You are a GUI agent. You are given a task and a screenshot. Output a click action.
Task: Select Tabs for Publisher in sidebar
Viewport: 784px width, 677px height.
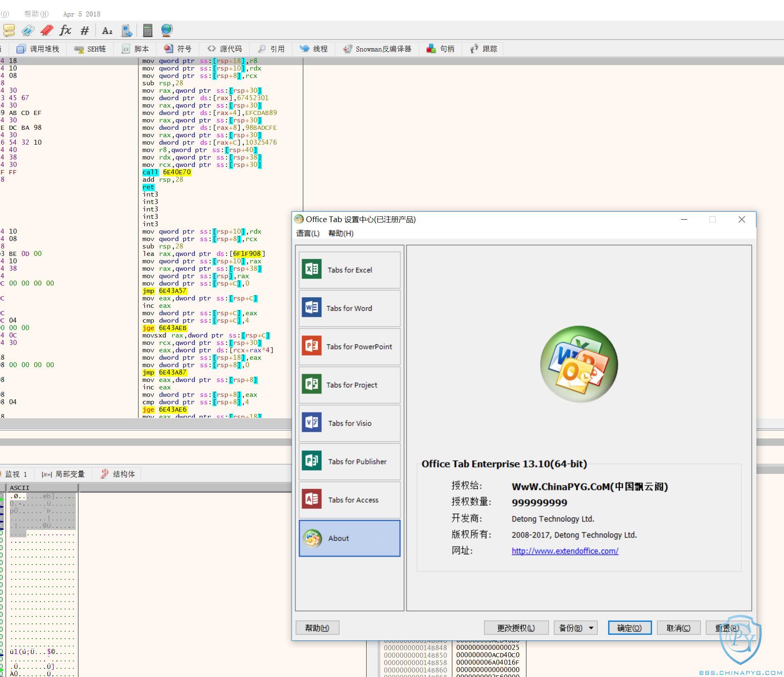coord(350,461)
